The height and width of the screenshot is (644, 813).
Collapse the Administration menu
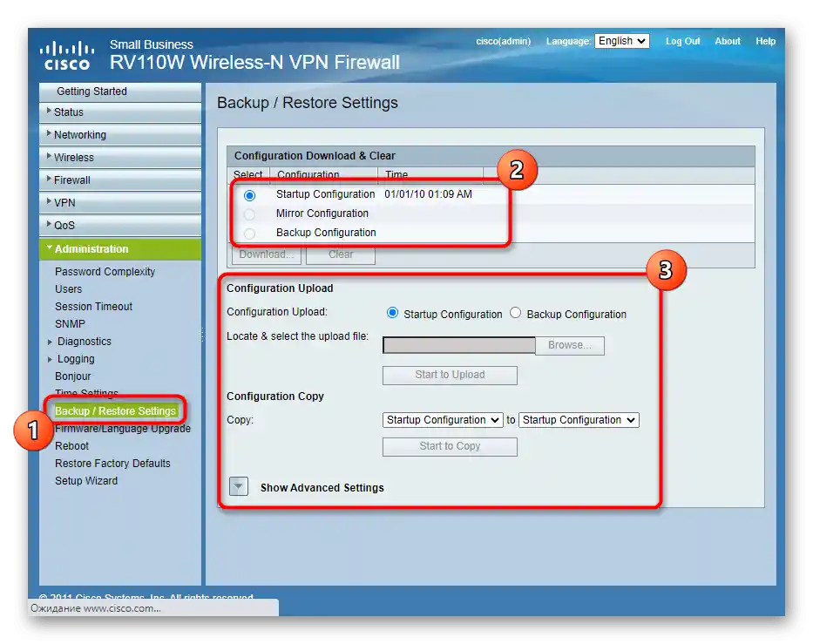[119, 249]
